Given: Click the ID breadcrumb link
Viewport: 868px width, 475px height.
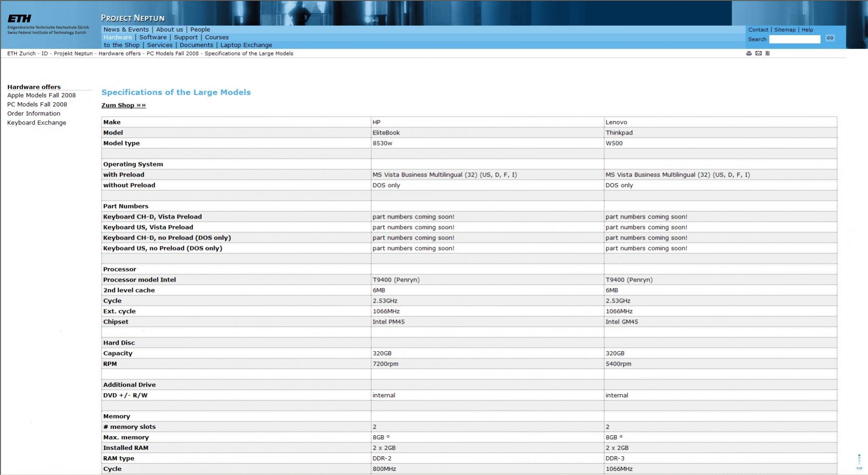Looking at the screenshot, I should 45,53.
